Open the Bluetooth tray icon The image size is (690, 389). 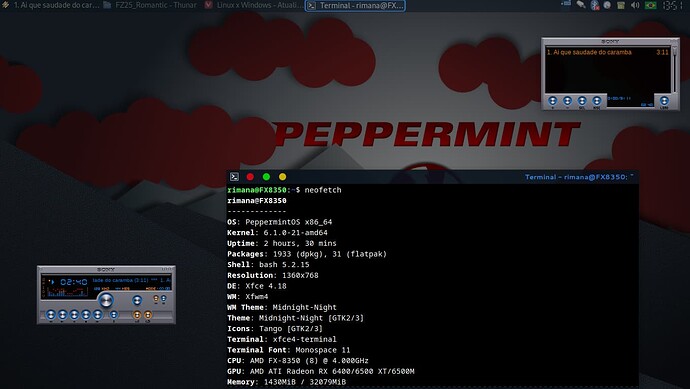pos(595,5)
